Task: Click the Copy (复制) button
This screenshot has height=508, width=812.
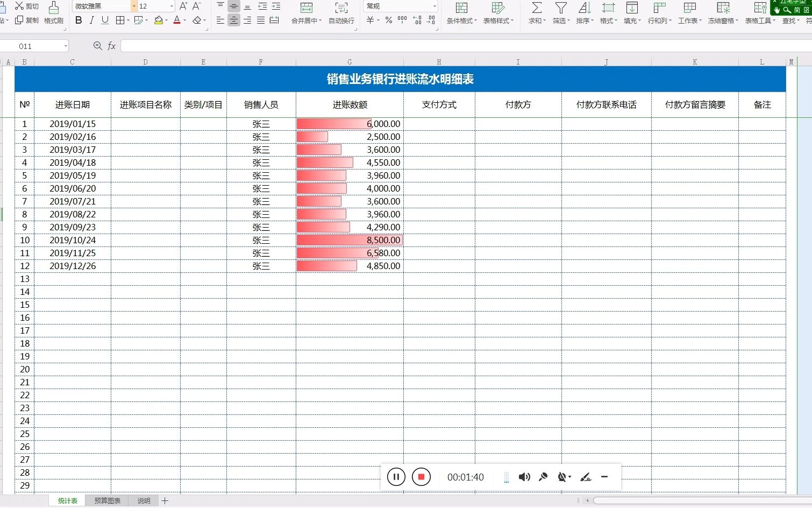Action: coord(26,20)
